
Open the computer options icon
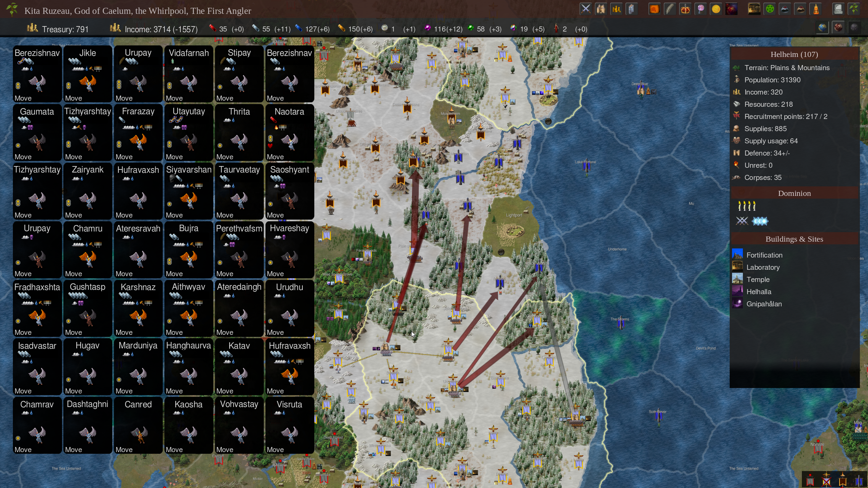[x=838, y=9]
